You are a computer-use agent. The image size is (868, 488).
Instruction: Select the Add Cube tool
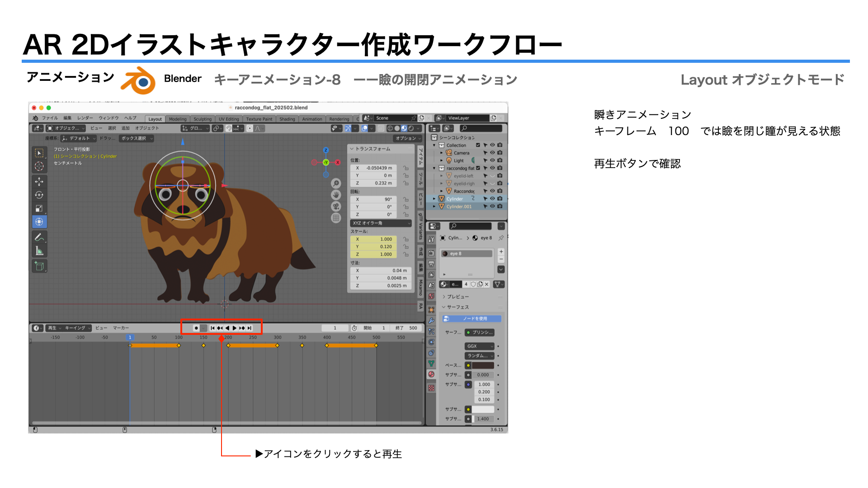click(x=39, y=266)
